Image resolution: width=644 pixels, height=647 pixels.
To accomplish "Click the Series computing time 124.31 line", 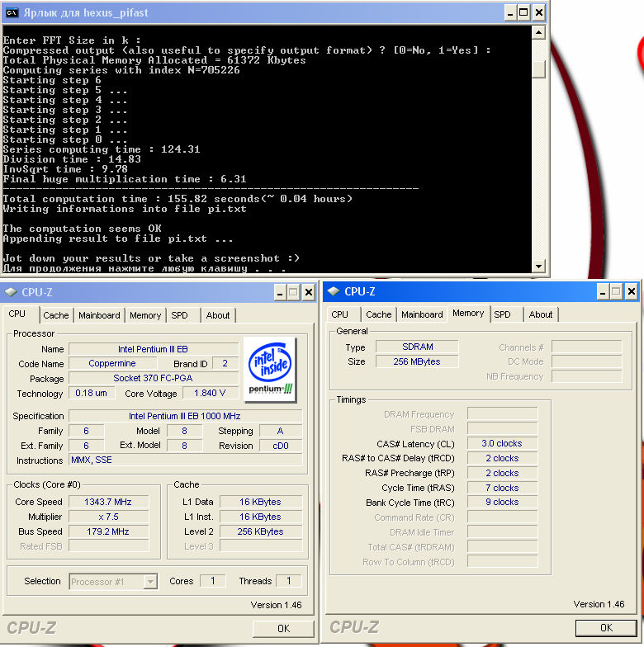I will [x=102, y=149].
